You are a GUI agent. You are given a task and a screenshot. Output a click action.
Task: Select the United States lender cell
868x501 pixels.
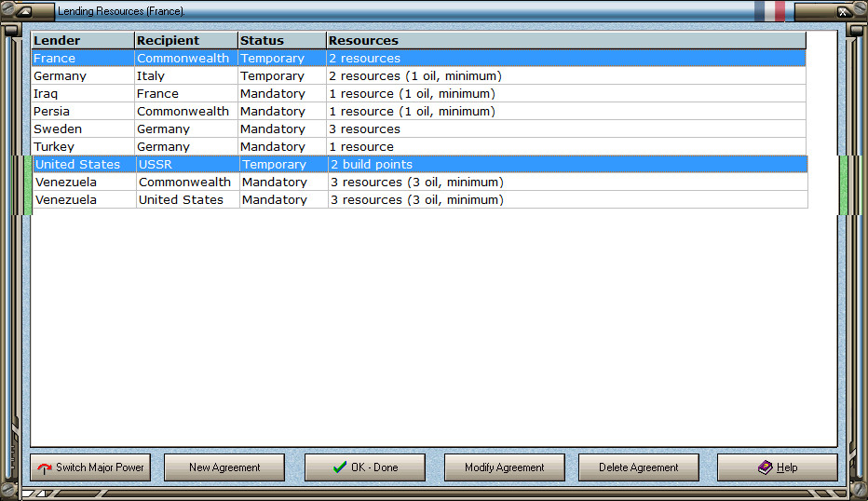pos(84,165)
